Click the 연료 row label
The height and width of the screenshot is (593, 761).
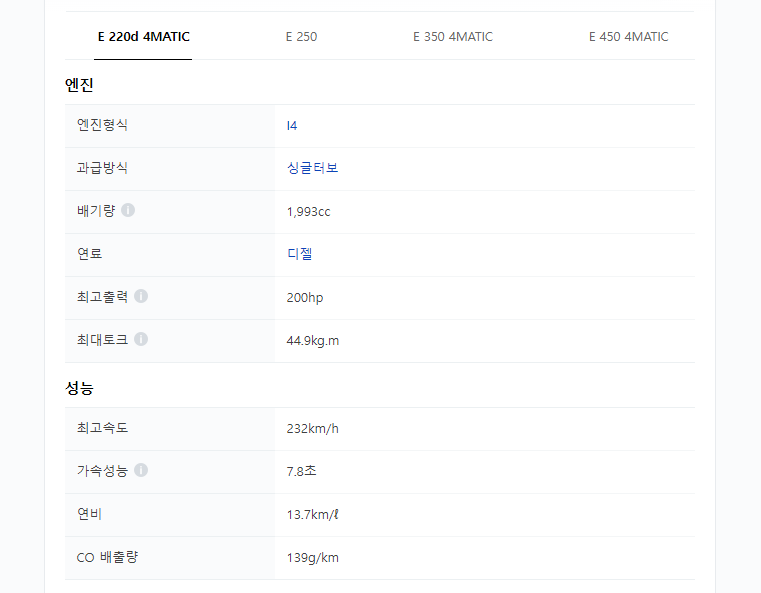tap(89, 254)
